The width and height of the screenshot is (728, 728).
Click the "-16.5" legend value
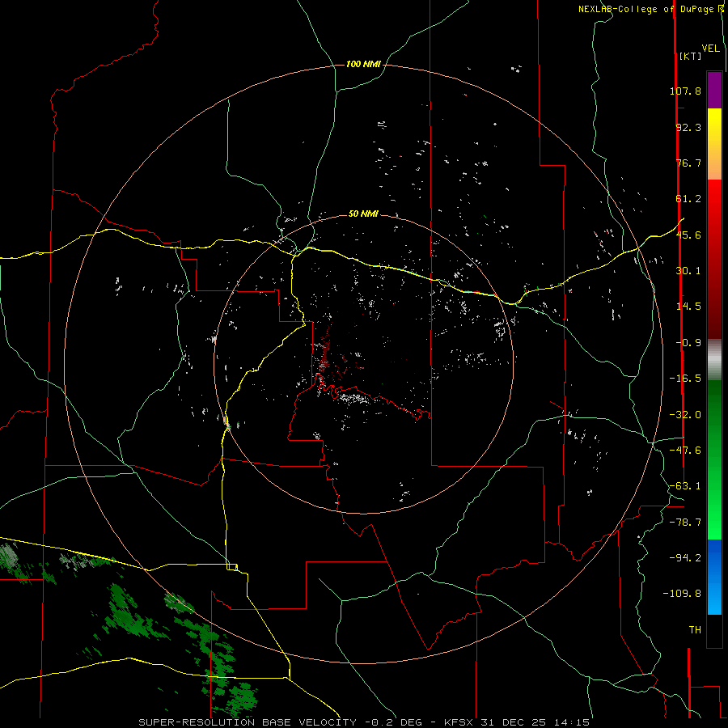tap(685, 379)
